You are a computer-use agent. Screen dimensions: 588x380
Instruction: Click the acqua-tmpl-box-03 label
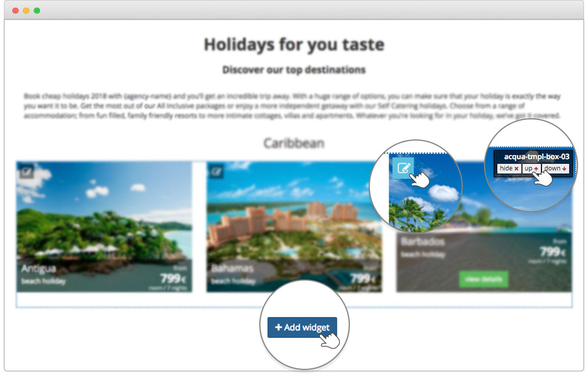(x=536, y=156)
